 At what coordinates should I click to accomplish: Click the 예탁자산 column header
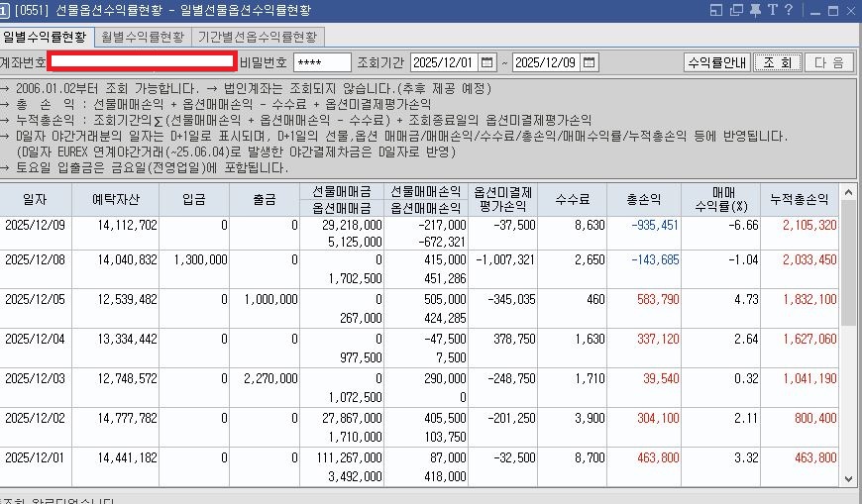pos(116,199)
